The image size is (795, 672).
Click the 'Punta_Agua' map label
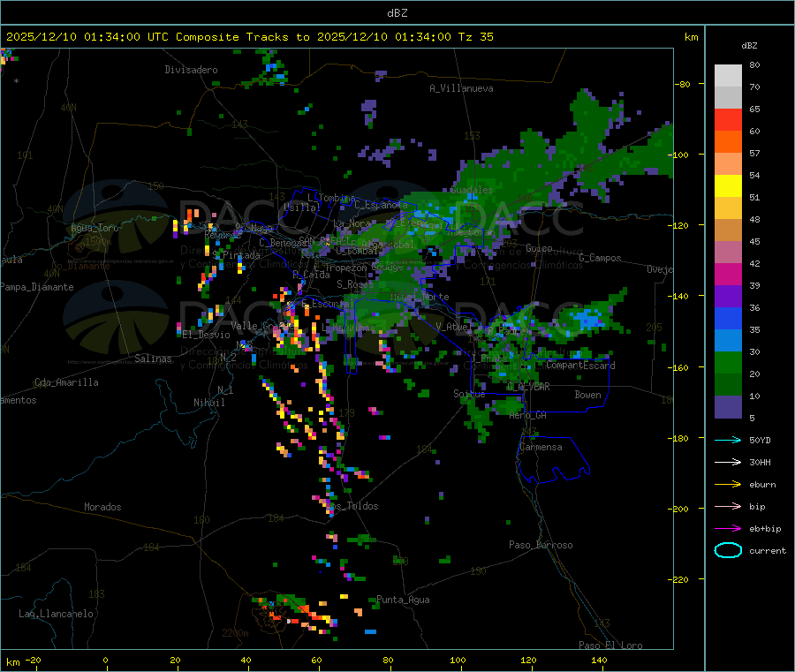[x=403, y=600]
